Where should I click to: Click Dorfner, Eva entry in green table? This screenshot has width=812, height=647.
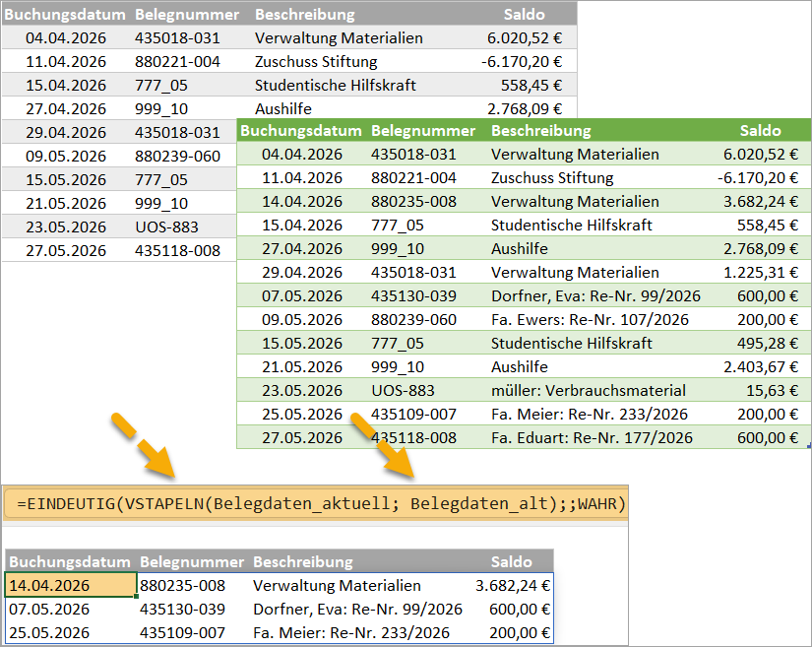(x=595, y=295)
